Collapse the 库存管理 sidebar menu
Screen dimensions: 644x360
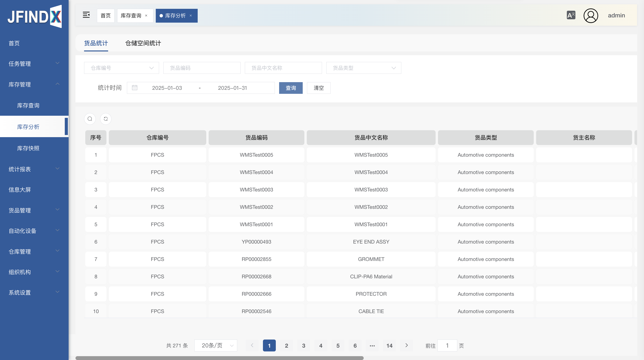(x=34, y=84)
